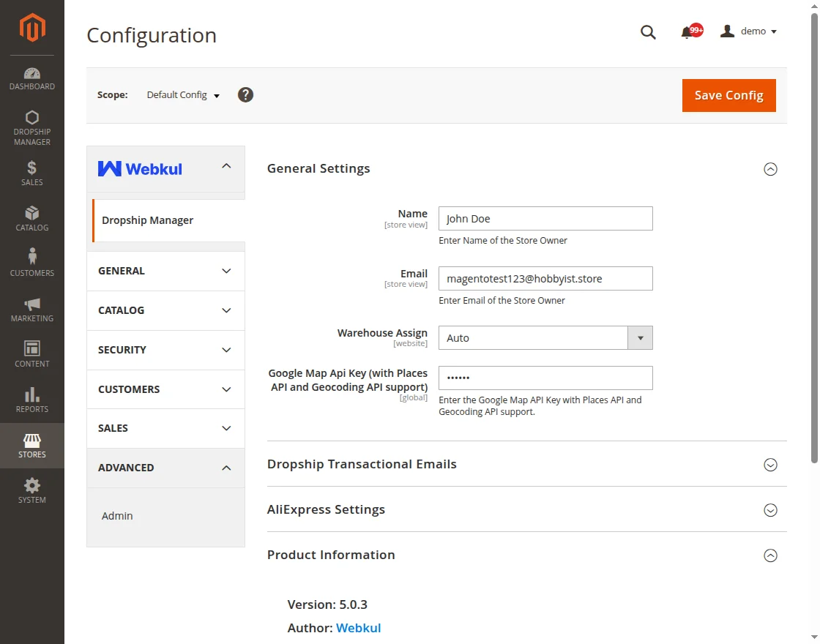The image size is (820, 644).
Task: Open the demo user account menu
Action: (x=748, y=31)
